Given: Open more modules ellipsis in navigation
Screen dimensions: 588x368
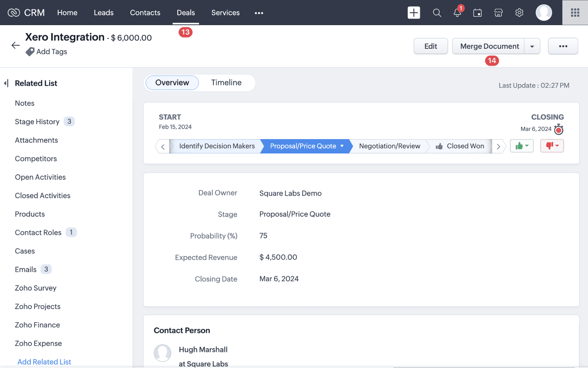Looking at the screenshot, I should coord(259,13).
